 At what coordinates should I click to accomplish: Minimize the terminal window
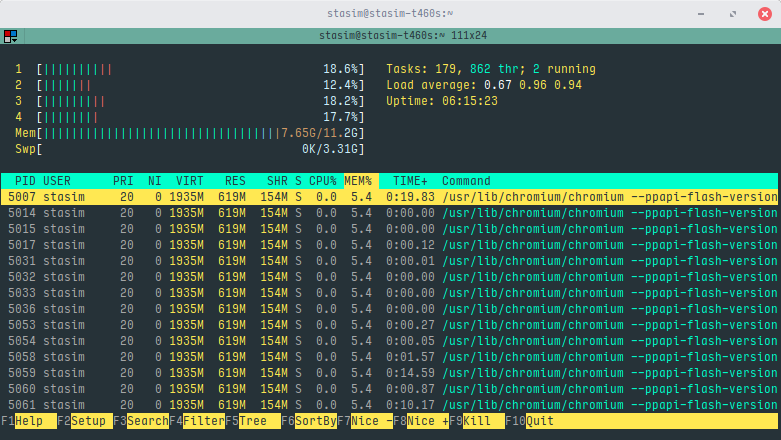click(x=701, y=14)
